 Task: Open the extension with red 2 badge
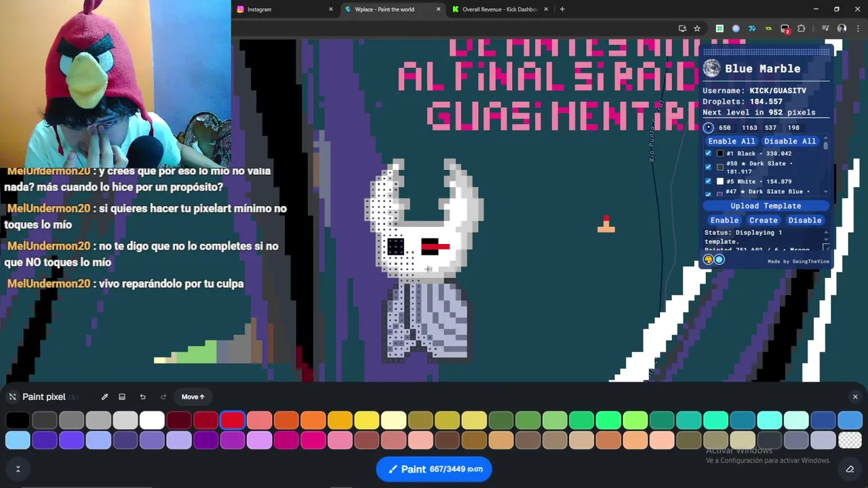click(785, 28)
